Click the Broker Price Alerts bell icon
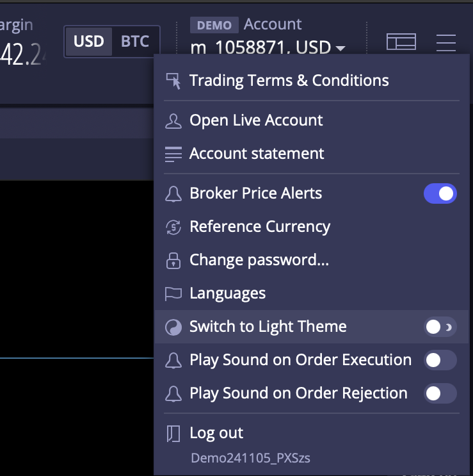473x476 pixels. coord(173,193)
